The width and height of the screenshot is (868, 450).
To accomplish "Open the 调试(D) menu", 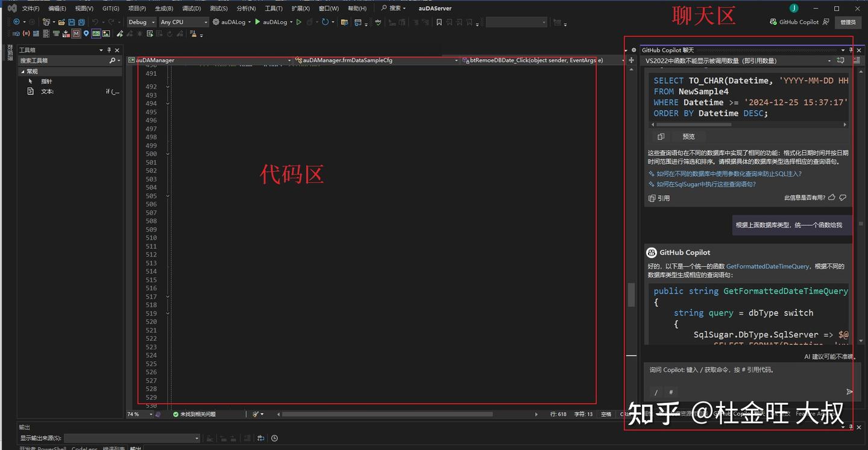I will coord(191,8).
